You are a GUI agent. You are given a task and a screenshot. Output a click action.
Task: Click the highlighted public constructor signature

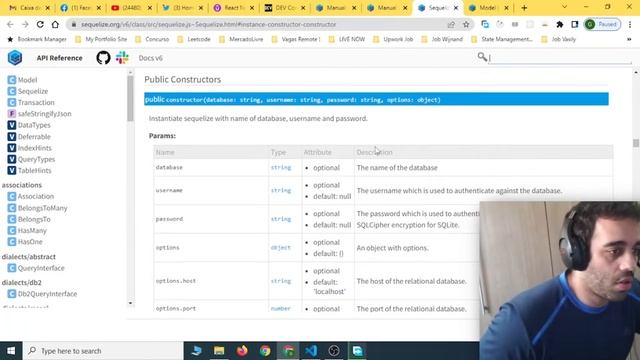(376, 99)
